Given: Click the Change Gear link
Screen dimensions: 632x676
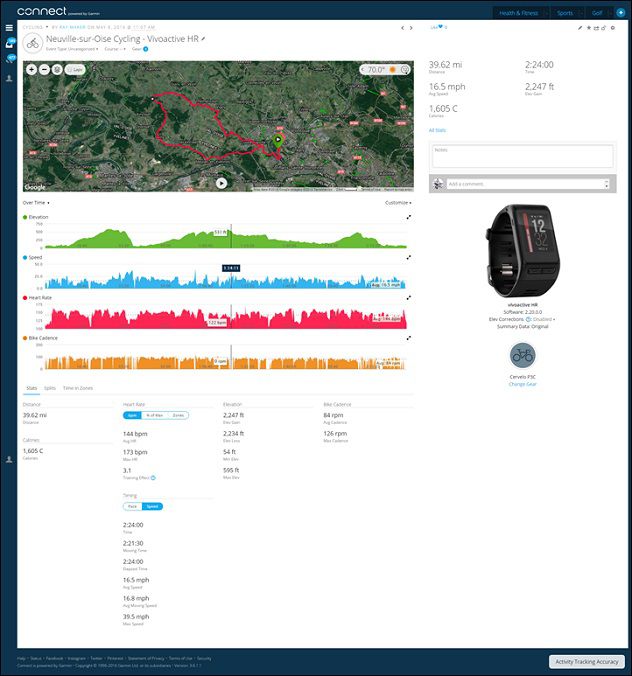Looking at the screenshot, I should pos(522,384).
